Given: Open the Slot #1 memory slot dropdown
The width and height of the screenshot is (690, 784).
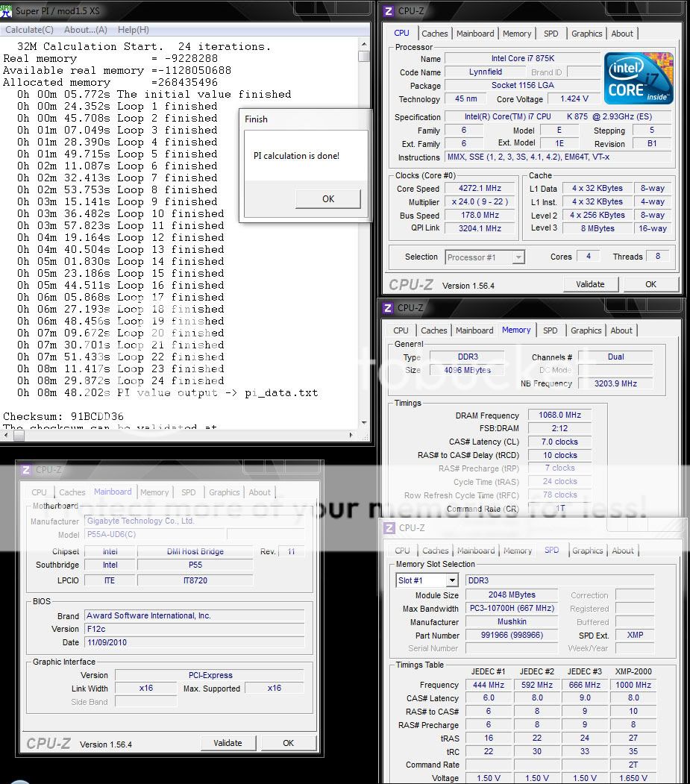Looking at the screenshot, I should click(427, 580).
